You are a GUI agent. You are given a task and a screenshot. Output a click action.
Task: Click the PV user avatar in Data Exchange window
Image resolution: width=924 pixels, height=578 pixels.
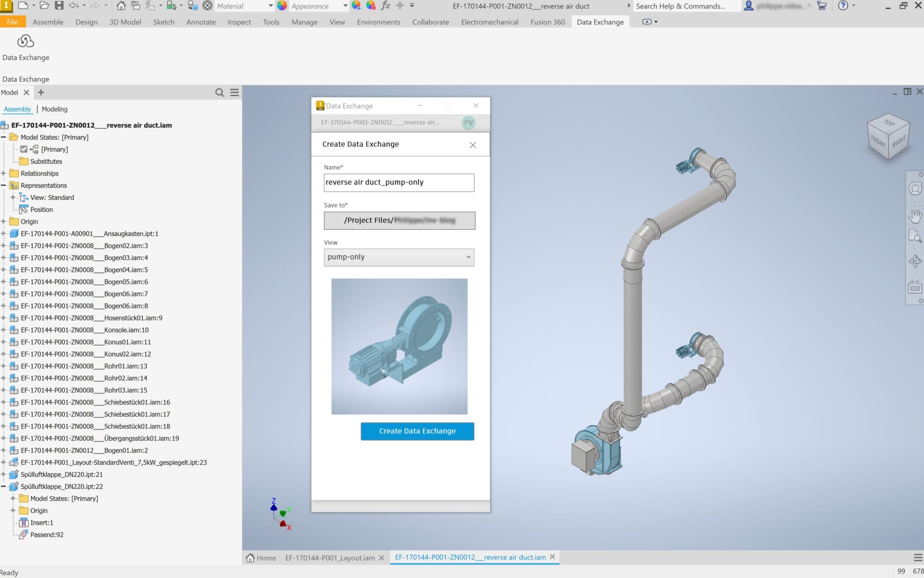point(468,123)
